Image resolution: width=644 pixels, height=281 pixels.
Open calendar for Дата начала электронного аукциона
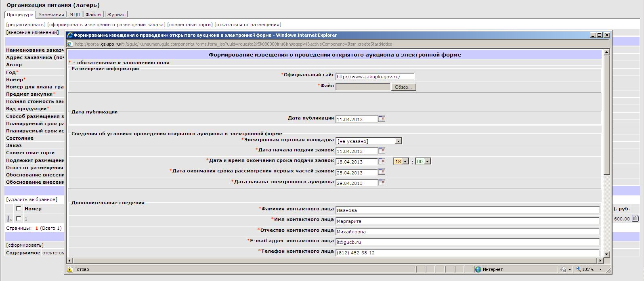coord(382,182)
